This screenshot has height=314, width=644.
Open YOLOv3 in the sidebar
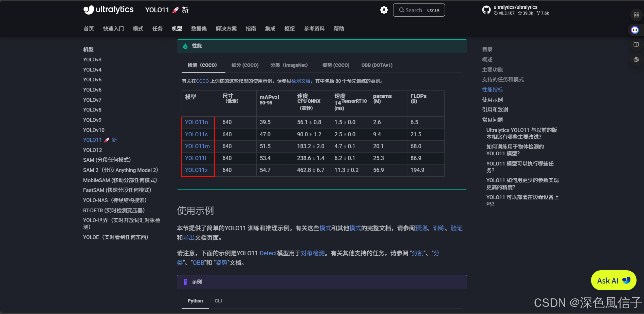pos(92,60)
